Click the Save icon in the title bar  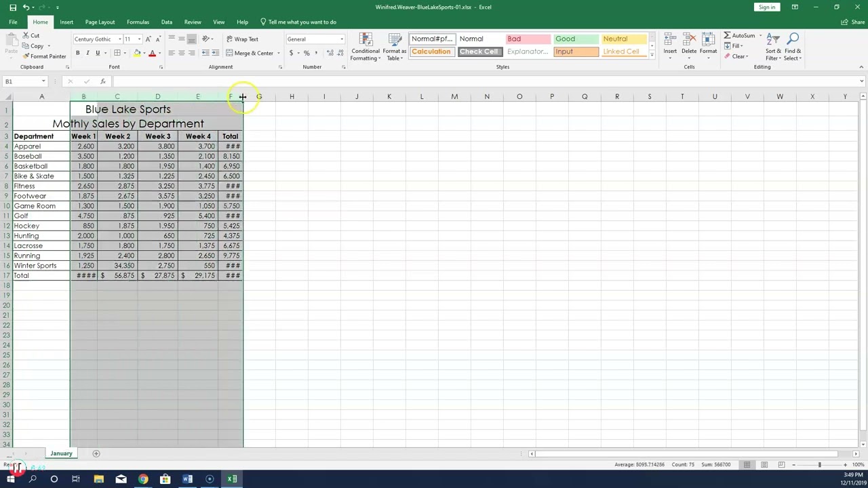click(x=12, y=7)
